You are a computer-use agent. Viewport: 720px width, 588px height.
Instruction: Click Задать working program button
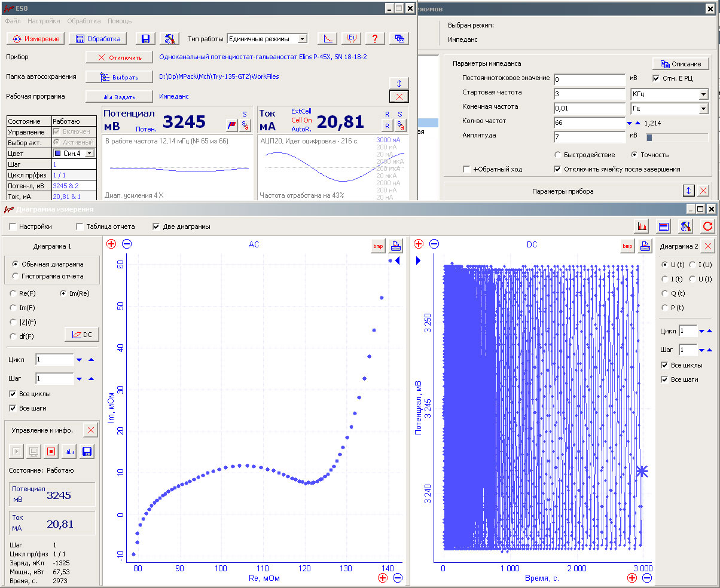(x=120, y=97)
